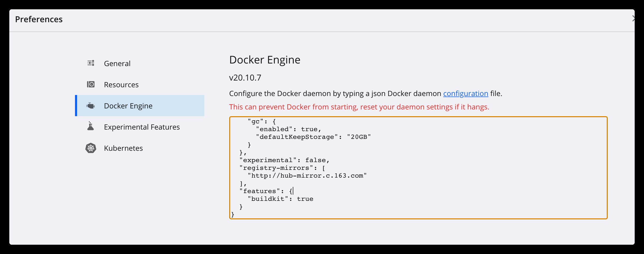Click the Preferences window title
644x254 pixels.
click(x=39, y=19)
